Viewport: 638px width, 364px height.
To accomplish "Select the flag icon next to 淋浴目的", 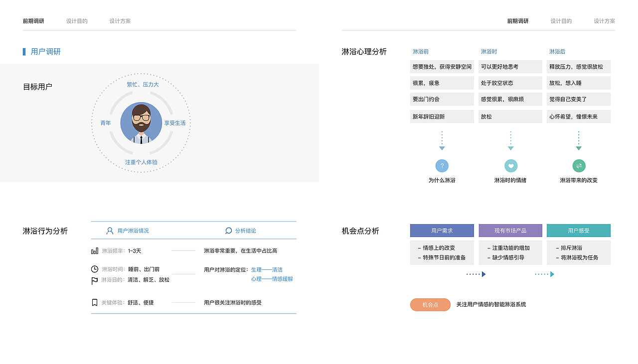I will click(94, 279).
